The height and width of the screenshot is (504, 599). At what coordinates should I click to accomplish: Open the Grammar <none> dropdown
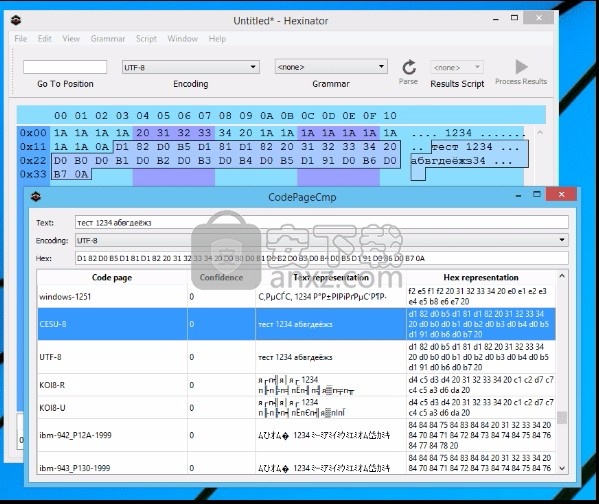coord(331,67)
